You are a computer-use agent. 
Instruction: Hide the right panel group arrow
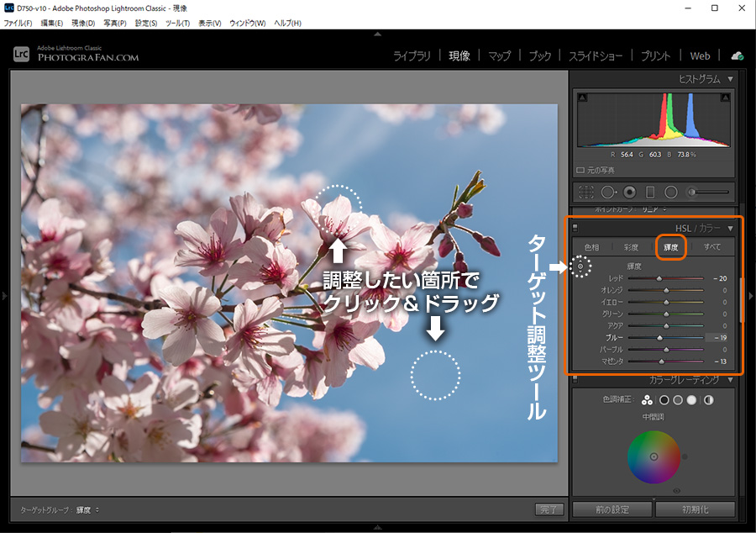point(751,296)
